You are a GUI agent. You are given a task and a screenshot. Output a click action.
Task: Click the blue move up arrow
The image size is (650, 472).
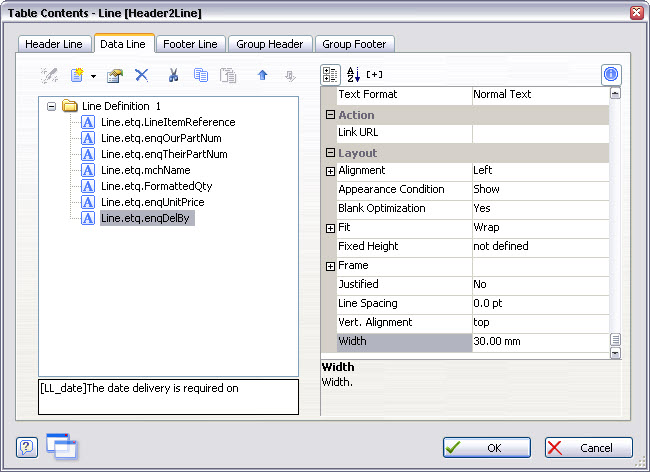point(262,75)
